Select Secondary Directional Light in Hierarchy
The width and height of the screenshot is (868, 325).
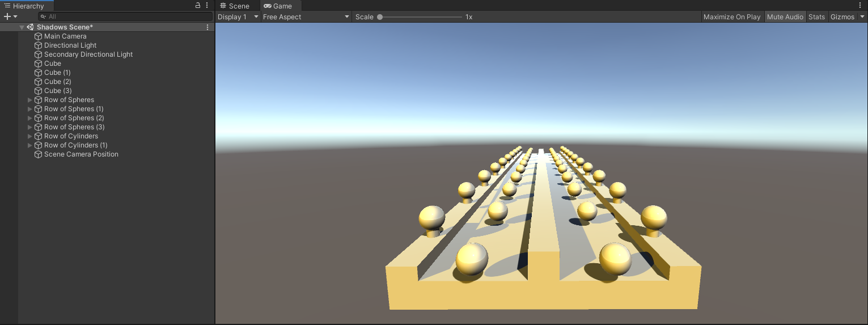click(88, 54)
